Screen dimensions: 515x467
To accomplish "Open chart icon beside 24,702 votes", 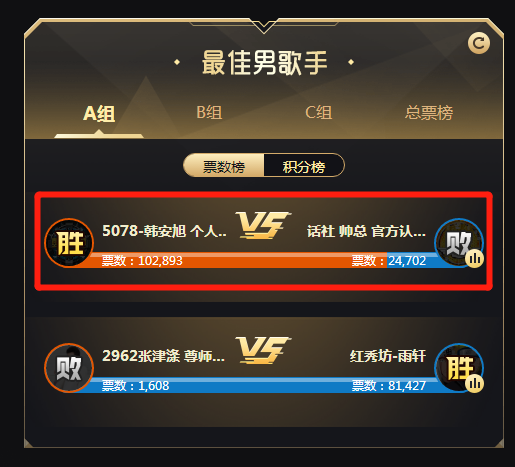I will pos(475,258).
